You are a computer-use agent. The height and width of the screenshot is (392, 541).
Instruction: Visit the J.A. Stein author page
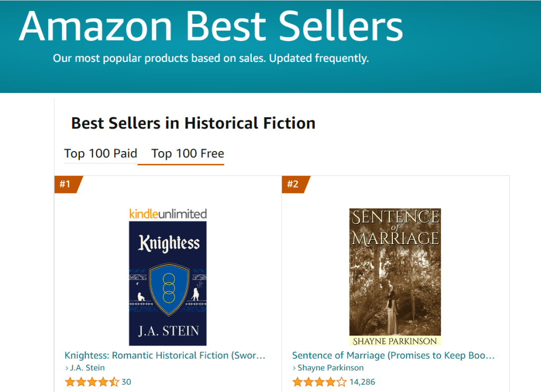[87, 368]
